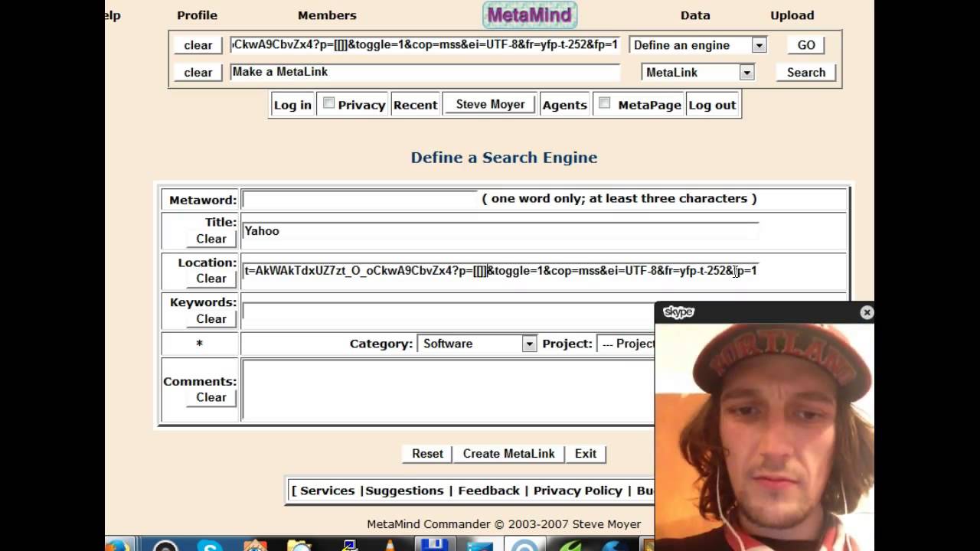
Task: Open the Data menu
Action: coord(695,15)
